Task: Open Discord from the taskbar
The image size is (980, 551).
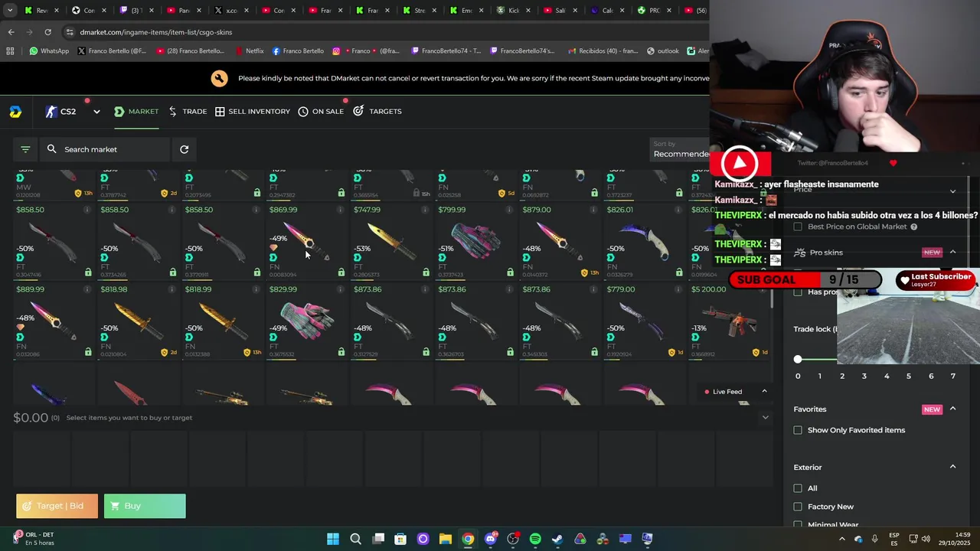Action: click(491, 539)
